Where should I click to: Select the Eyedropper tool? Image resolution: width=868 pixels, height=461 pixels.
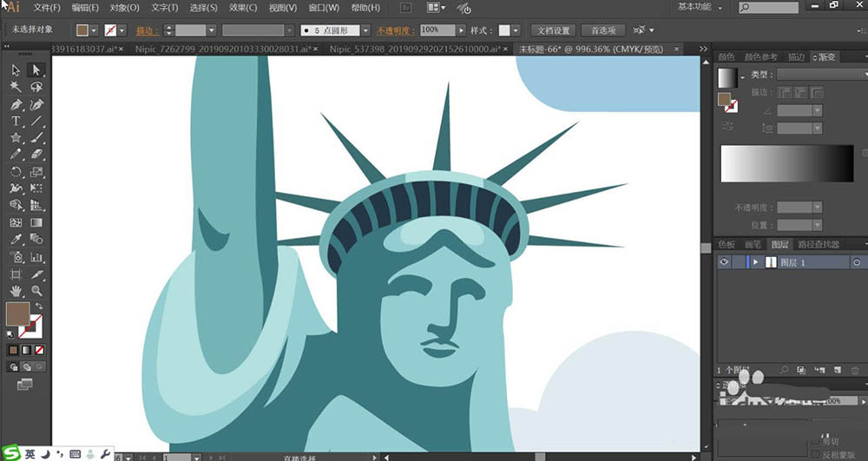coord(16,239)
